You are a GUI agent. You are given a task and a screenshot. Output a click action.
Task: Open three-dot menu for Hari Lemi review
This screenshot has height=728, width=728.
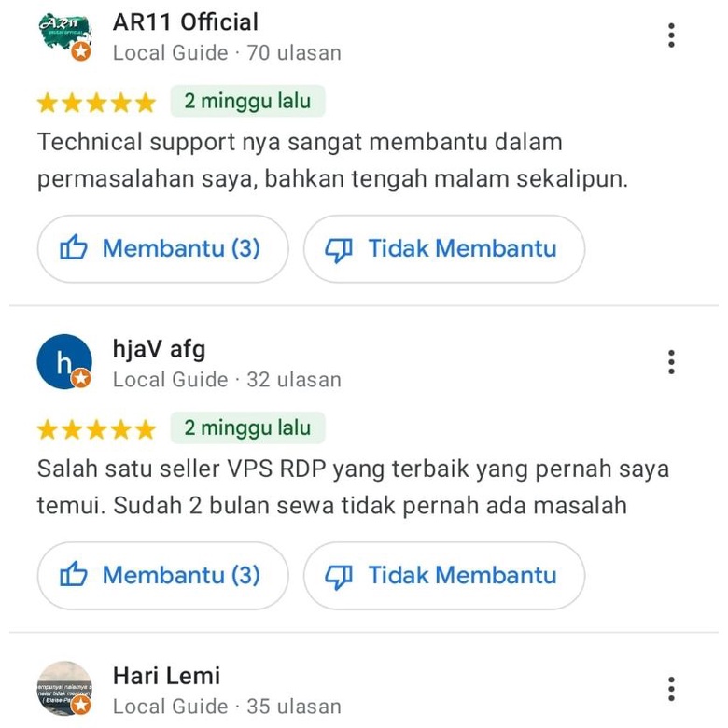[x=671, y=689]
